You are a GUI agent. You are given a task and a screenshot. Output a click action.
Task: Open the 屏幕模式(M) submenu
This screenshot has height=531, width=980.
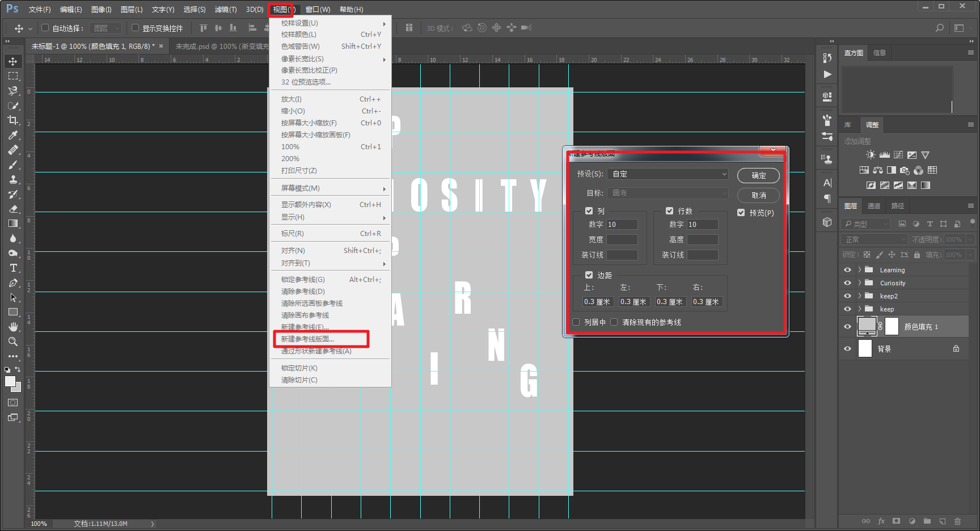pyautogui.click(x=331, y=188)
